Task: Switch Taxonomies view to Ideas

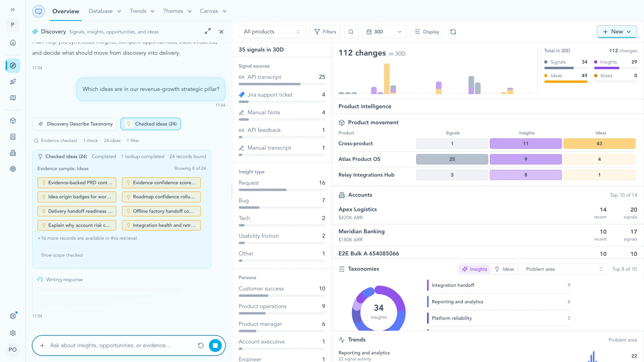Action: [504, 269]
